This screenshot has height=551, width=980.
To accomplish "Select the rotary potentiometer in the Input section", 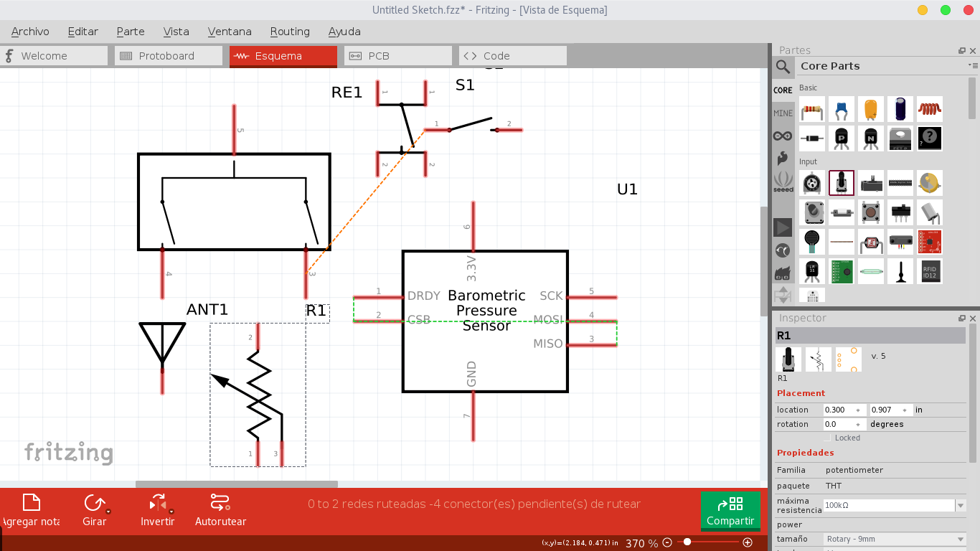I will pos(842,183).
